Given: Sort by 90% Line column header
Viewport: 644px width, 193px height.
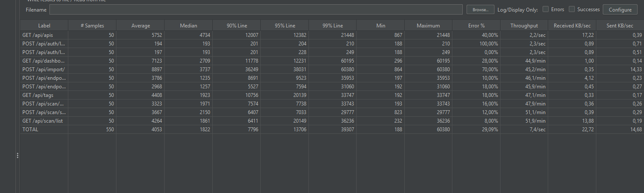Looking at the screenshot, I should [x=237, y=26].
